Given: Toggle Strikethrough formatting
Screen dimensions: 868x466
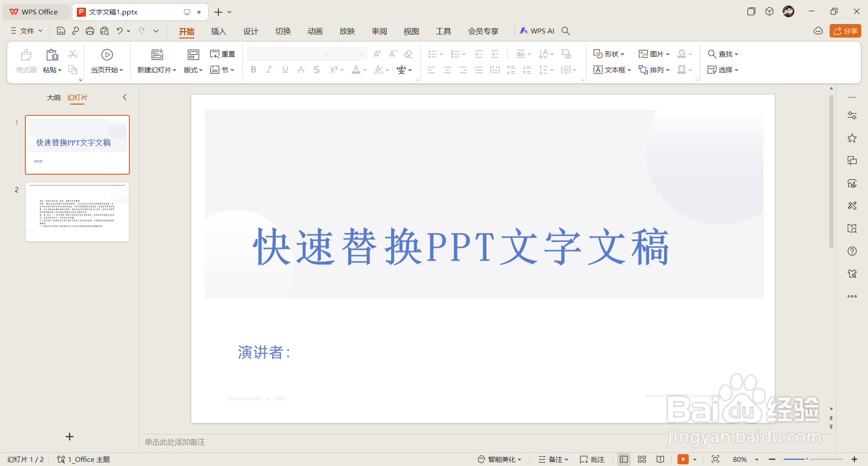Looking at the screenshot, I should (x=301, y=70).
